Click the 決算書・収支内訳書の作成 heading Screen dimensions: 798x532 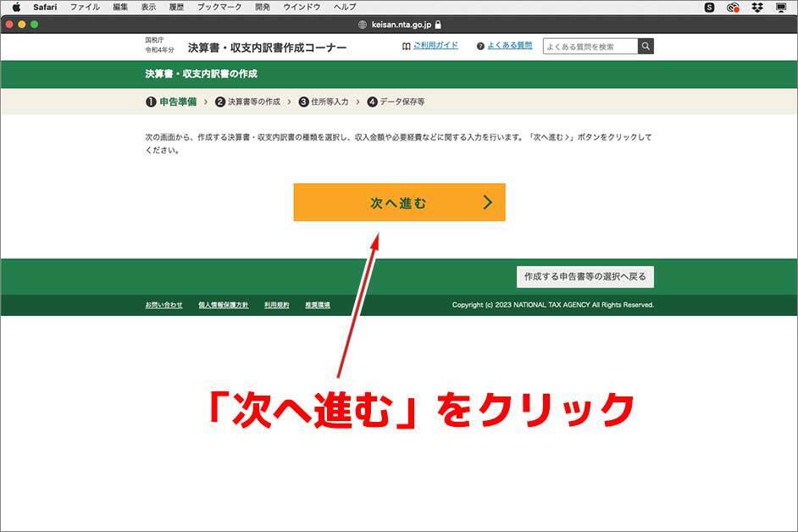201,74
